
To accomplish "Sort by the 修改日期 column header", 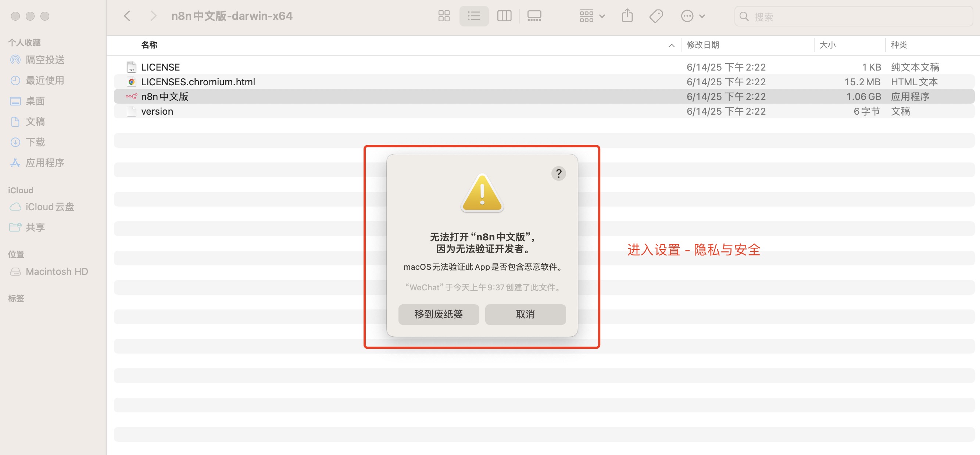I will pos(703,45).
